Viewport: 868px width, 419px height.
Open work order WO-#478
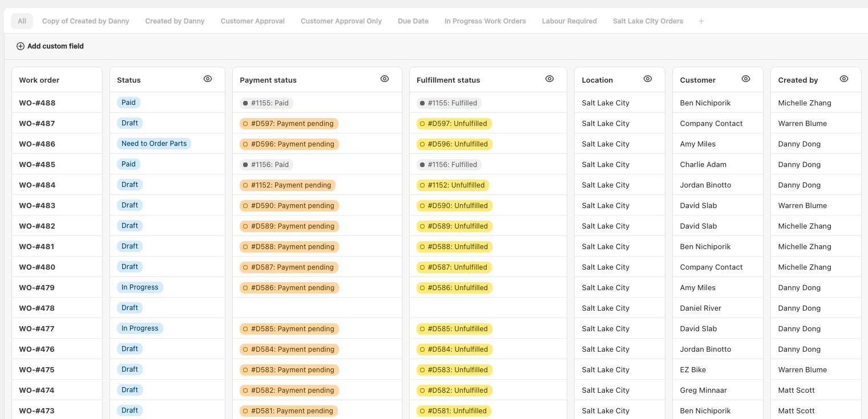click(37, 308)
